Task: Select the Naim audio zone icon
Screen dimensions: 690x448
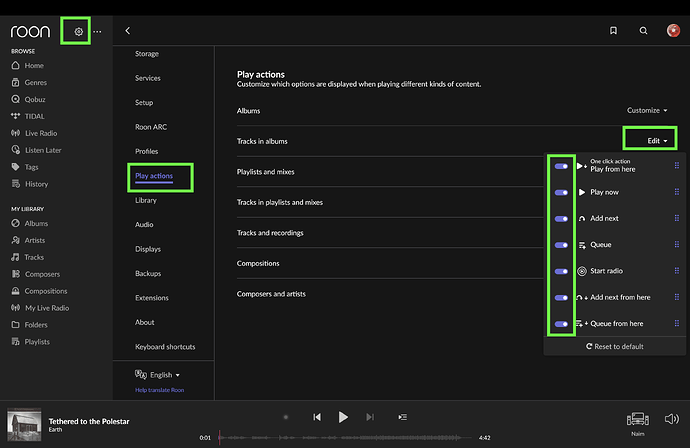Action: click(x=638, y=419)
